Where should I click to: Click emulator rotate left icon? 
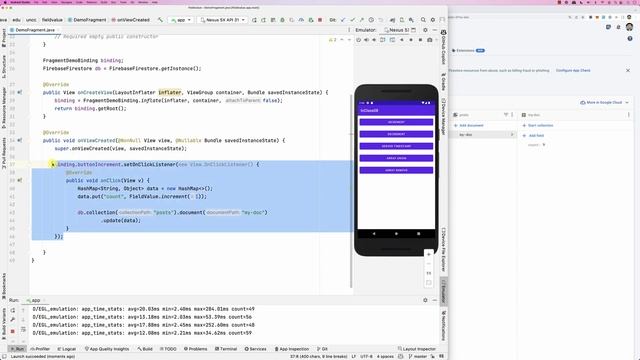(383, 40)
